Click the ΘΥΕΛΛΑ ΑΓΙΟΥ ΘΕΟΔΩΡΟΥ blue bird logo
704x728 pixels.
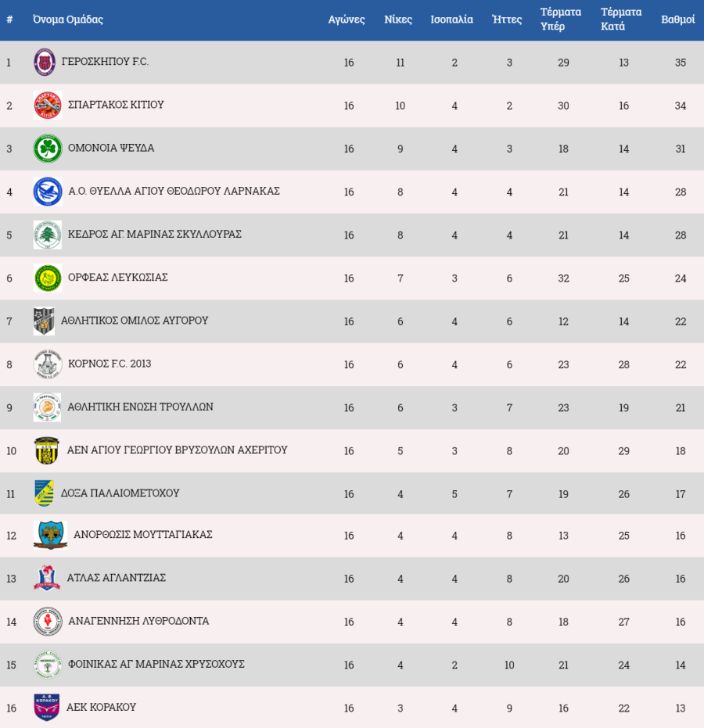click(x=48, y=192)
